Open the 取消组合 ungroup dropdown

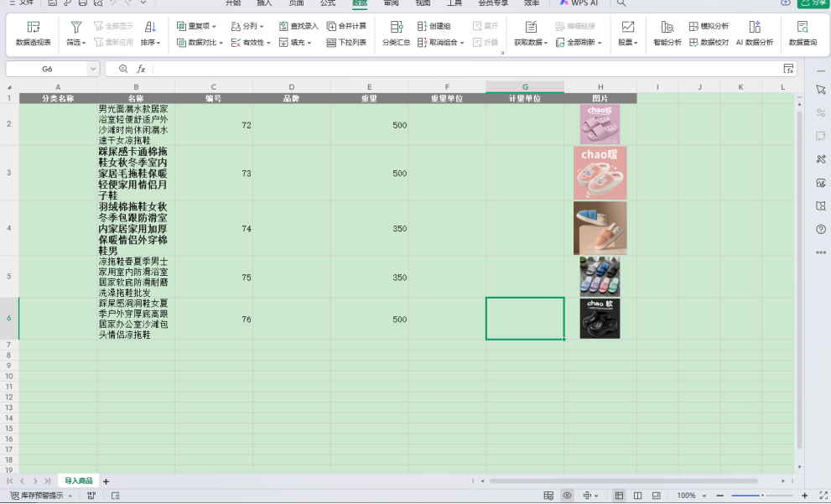(x=440, y=43)
